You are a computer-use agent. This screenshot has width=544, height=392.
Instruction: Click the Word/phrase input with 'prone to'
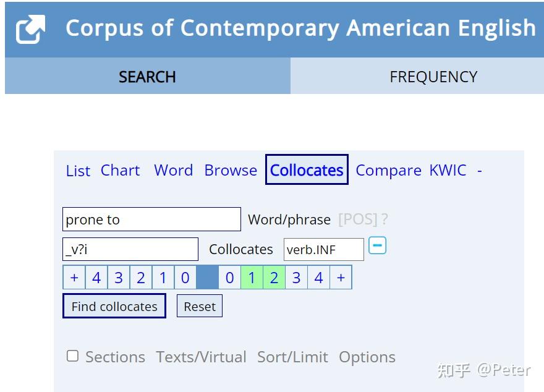(x=151, y=219)
